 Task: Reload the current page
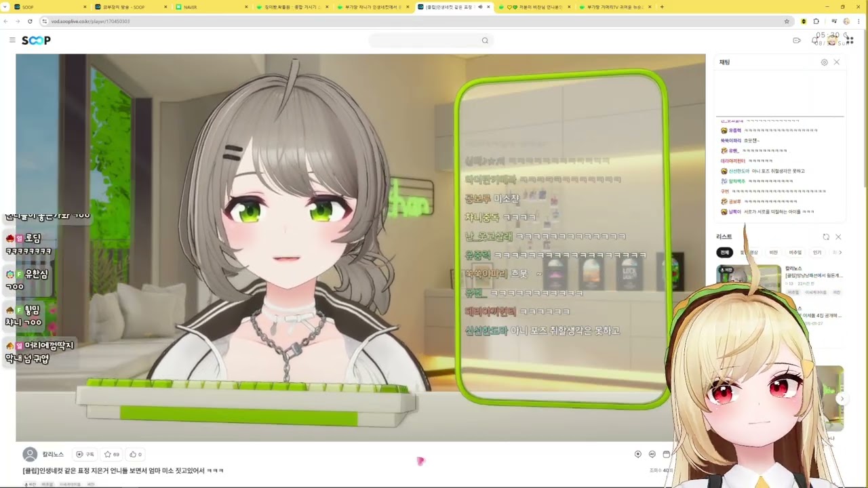coord(30,21)
